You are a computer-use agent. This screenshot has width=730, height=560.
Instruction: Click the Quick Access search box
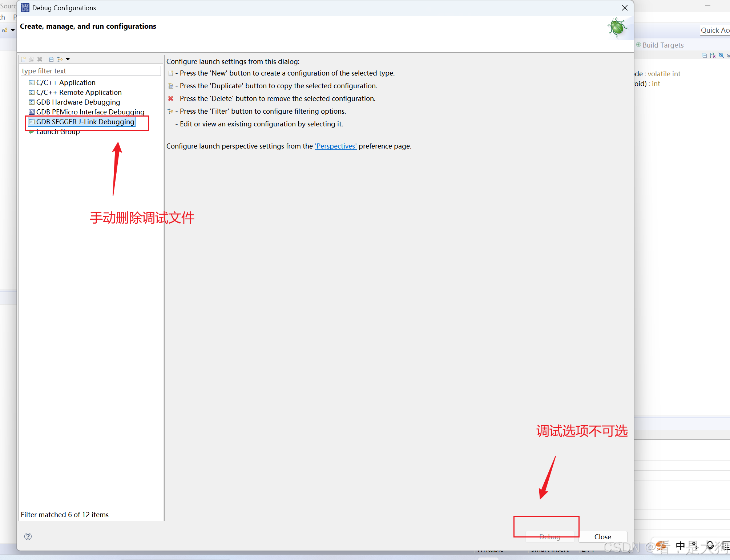tap(715, 30)
